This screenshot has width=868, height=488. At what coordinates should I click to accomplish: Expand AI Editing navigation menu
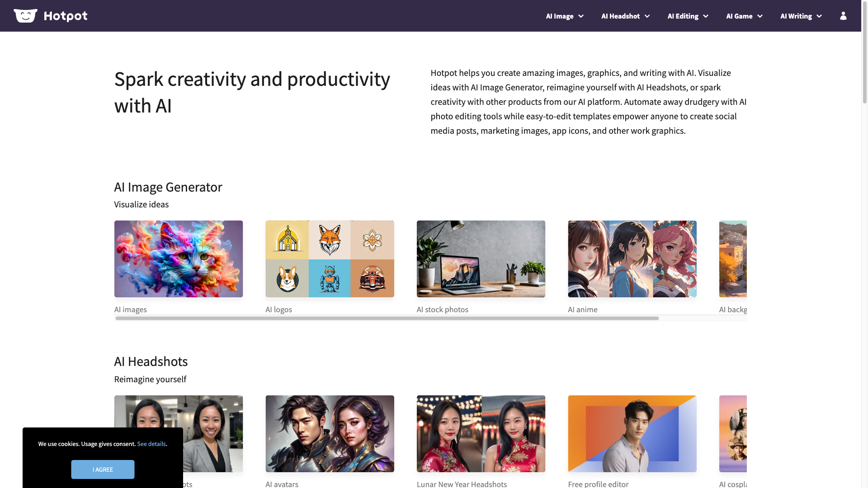[687, 15]
